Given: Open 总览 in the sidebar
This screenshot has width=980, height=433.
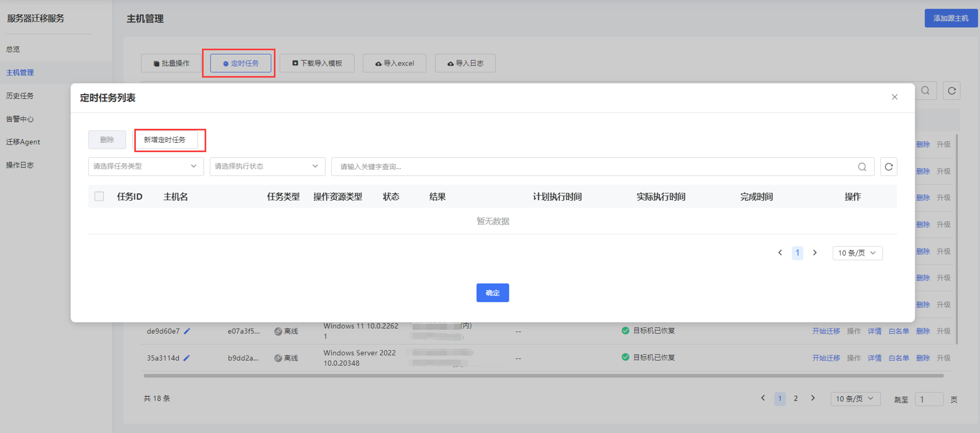Looking at the screenshot, I should click(13, 49).
